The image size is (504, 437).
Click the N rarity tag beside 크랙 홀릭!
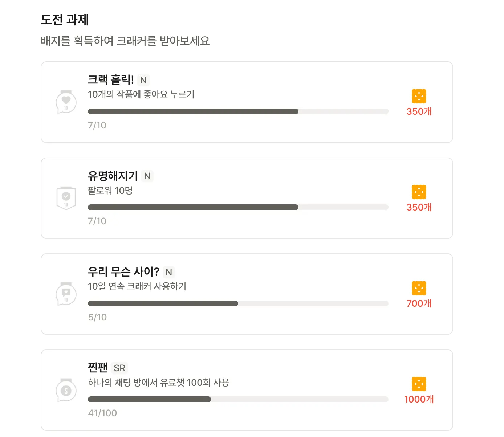[x=143, y=80]
